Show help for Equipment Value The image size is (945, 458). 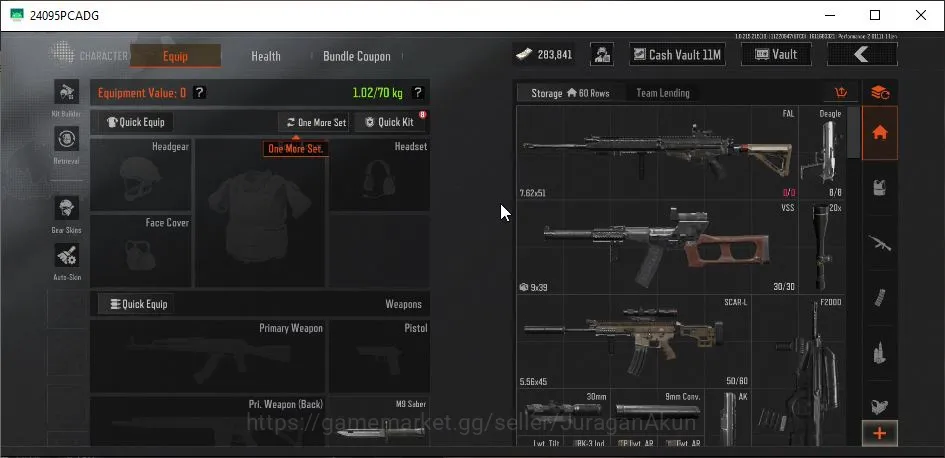[x=199, y=93]
